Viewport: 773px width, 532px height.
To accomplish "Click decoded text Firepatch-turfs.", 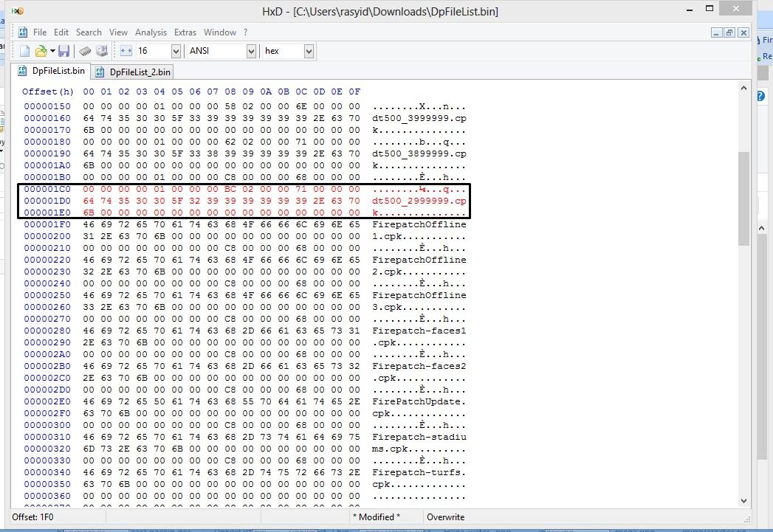I will [419, 473].
